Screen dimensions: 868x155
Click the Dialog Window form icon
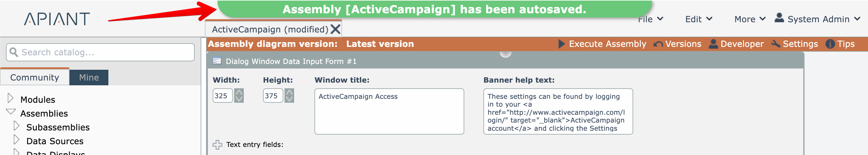(x=217, y=61)
